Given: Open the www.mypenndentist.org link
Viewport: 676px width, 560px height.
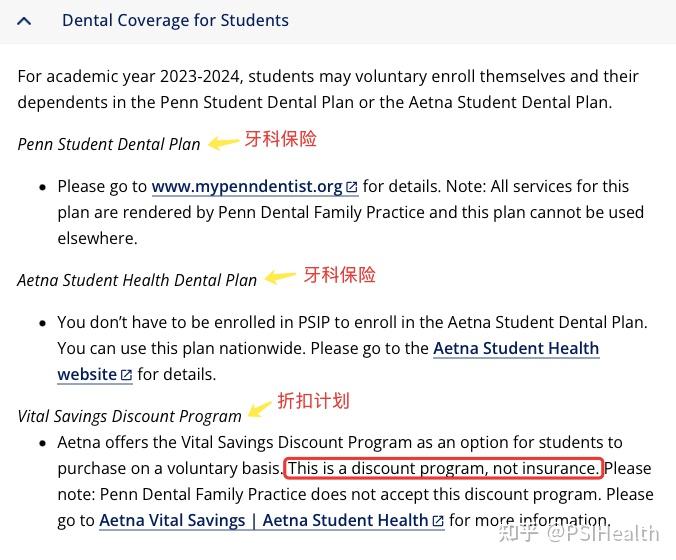Looking at the screenshot, I should [x=247, y=186].
